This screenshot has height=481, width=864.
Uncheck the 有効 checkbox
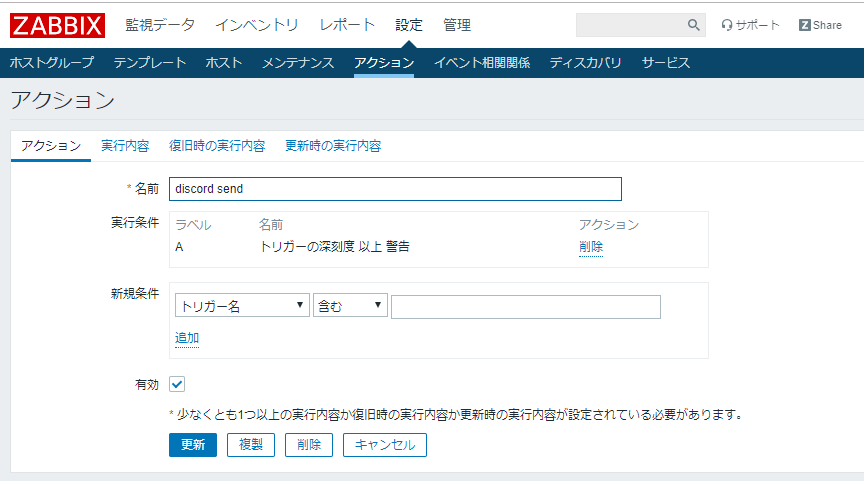coord(177,384)
